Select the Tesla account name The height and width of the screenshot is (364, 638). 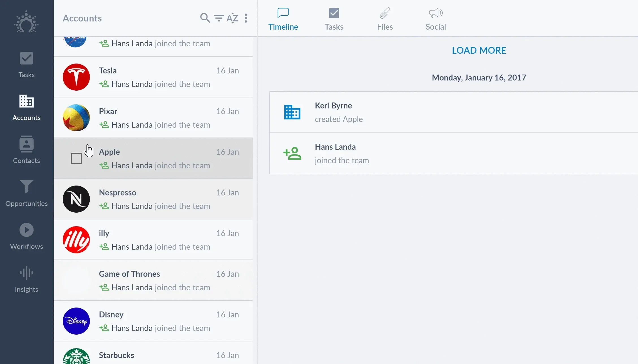point(108,71)
